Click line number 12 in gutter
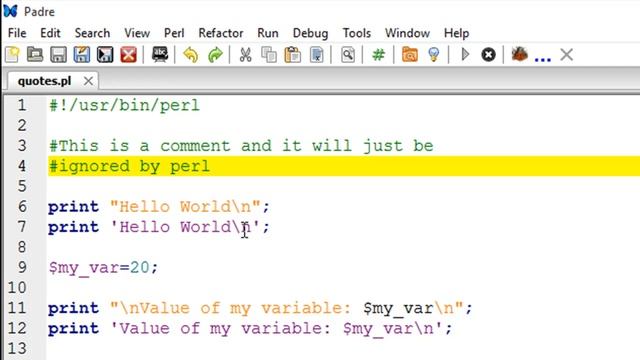The image size is (640, 360). pyautogui.click(x=17, y=328)
